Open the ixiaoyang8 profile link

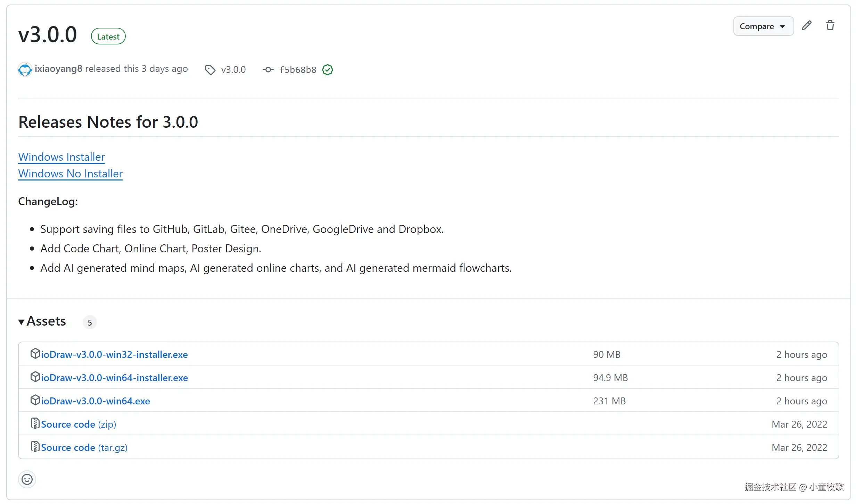(58, 69)
